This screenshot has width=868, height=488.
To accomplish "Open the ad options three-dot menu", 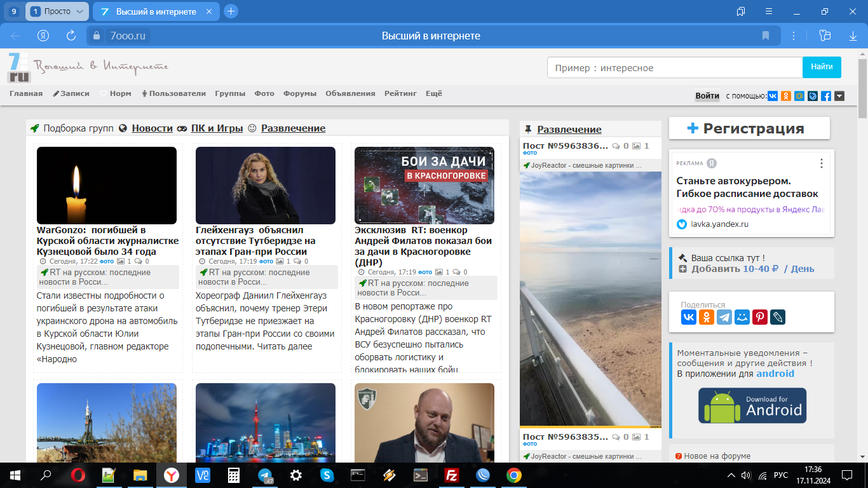I will (821, 163).
